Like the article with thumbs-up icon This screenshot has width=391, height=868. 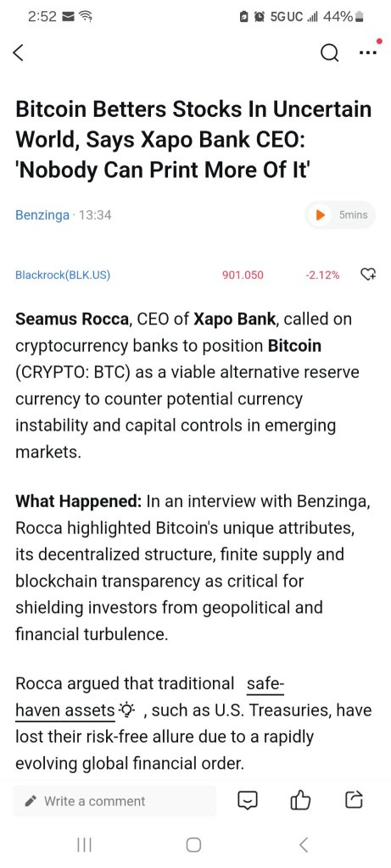click(300, 799)
